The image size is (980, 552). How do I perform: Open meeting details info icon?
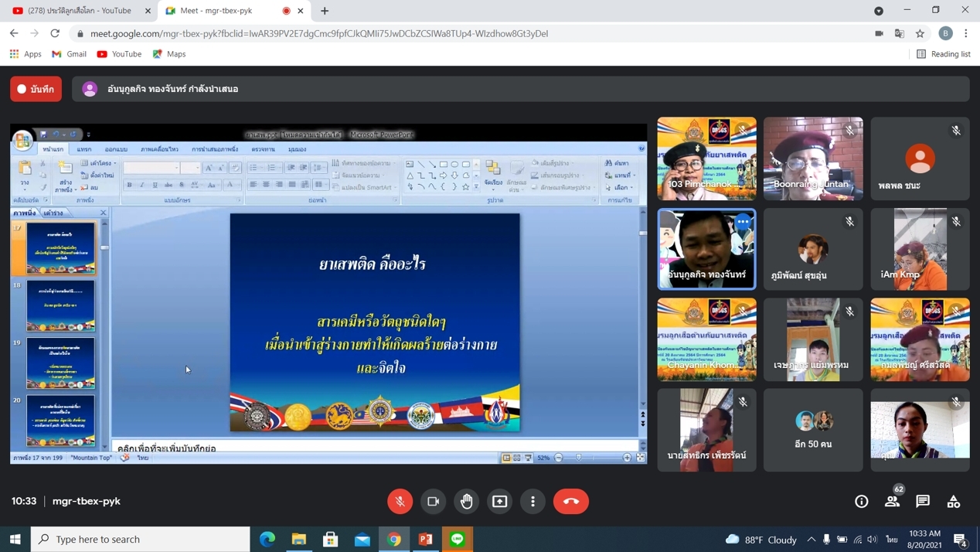pyautogui.click(x=861, y=501)
